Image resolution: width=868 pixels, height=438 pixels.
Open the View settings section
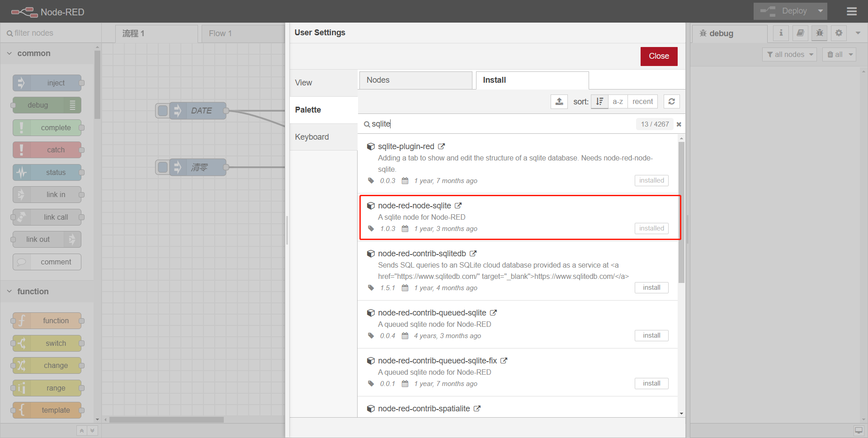coord(324,83)
